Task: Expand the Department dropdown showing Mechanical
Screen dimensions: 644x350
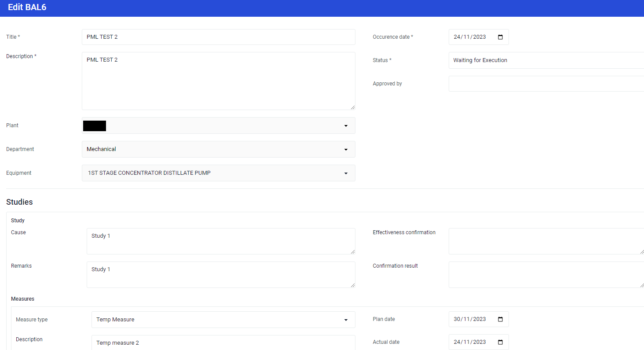Action: (346, 150)
